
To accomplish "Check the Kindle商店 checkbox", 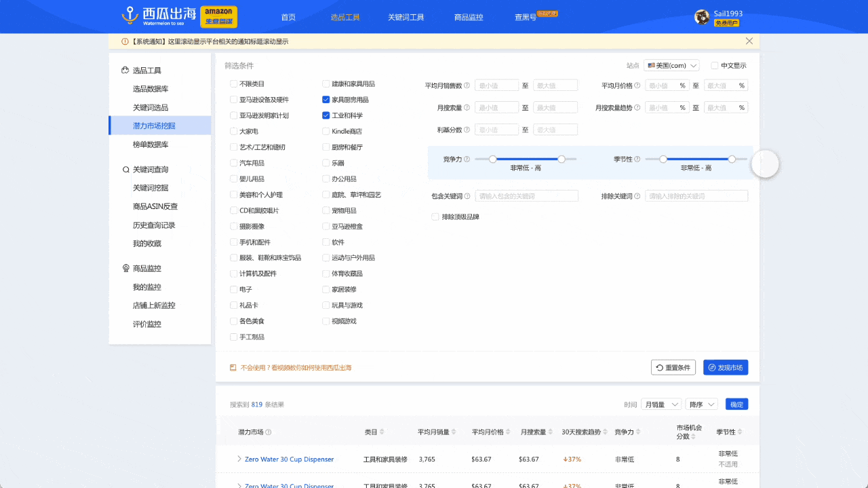I will coord(326,132).
